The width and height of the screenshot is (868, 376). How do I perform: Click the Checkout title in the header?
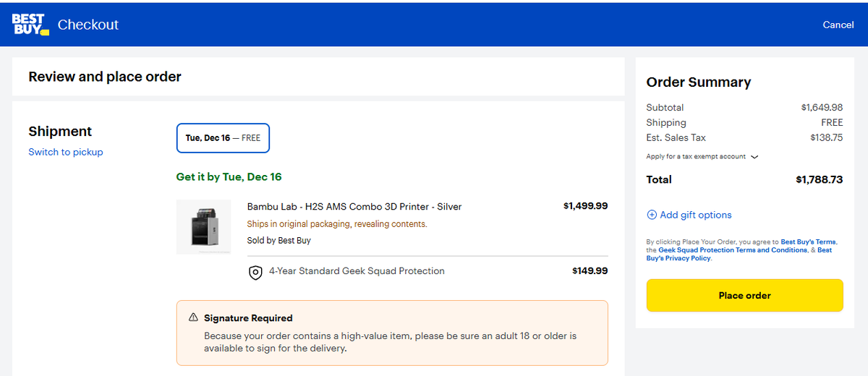click(x=88, y=25)
